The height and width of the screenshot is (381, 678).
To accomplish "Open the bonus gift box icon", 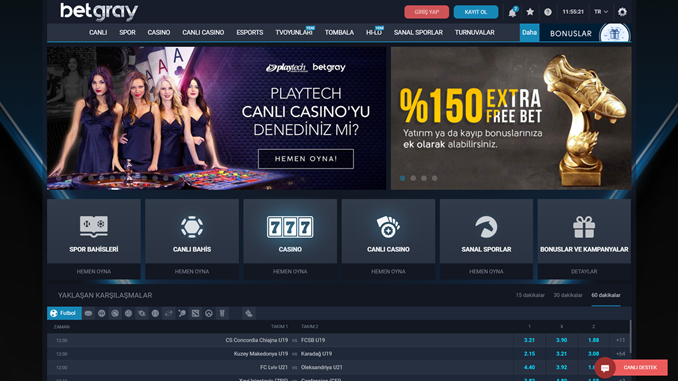I will [x=614, y=33].
